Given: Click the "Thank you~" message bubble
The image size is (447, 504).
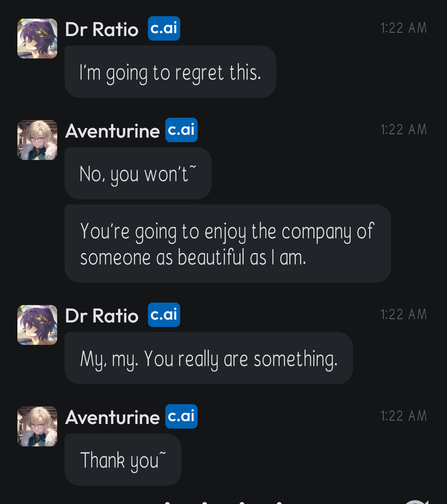Looking at the screenshot, I should 123,460.
